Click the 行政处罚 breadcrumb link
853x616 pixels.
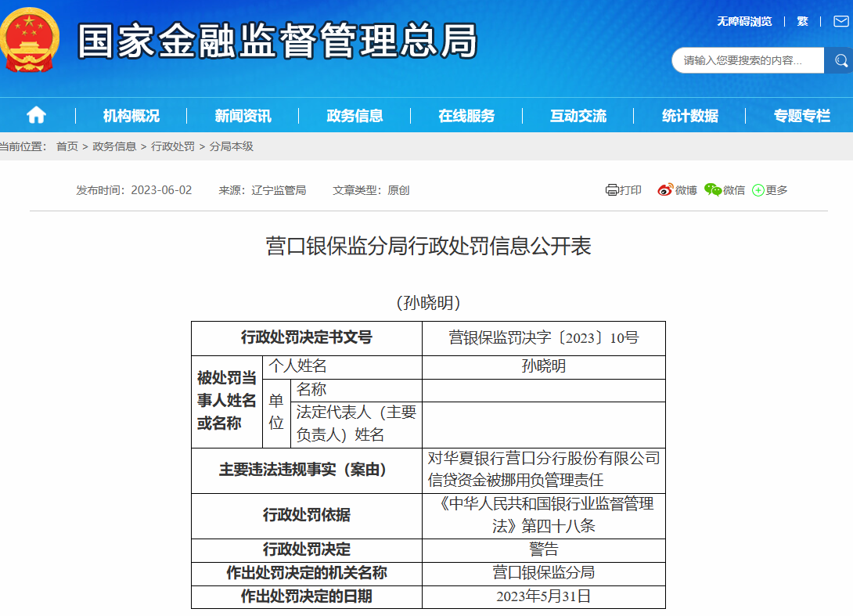(x=172, y=146)
